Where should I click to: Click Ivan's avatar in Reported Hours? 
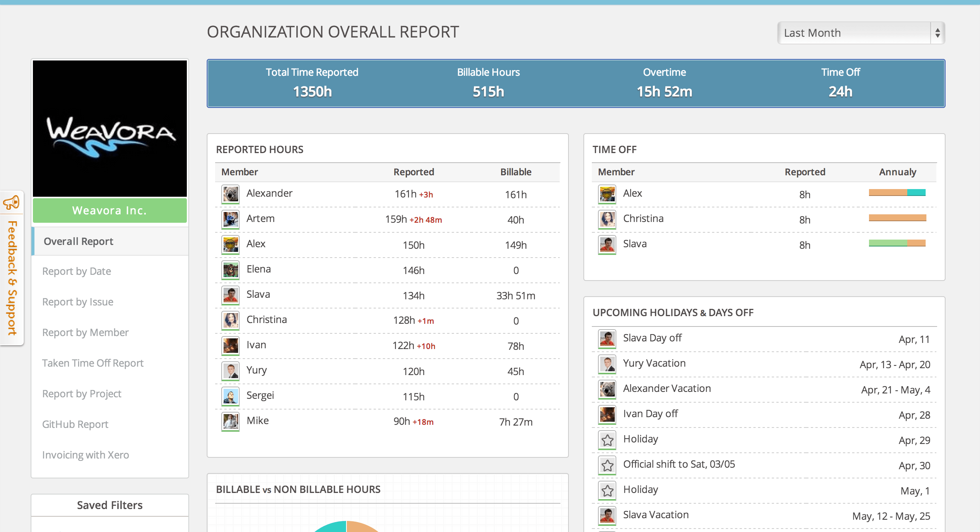point(230,346)
